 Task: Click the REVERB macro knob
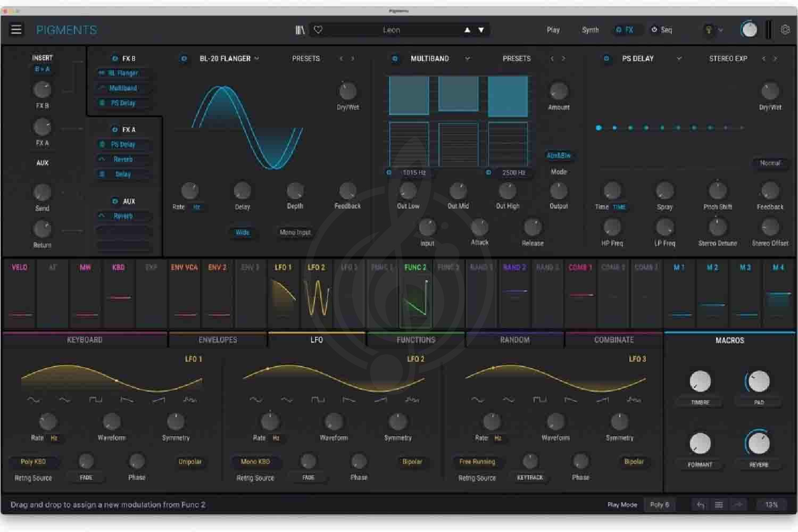pos(758,443)
